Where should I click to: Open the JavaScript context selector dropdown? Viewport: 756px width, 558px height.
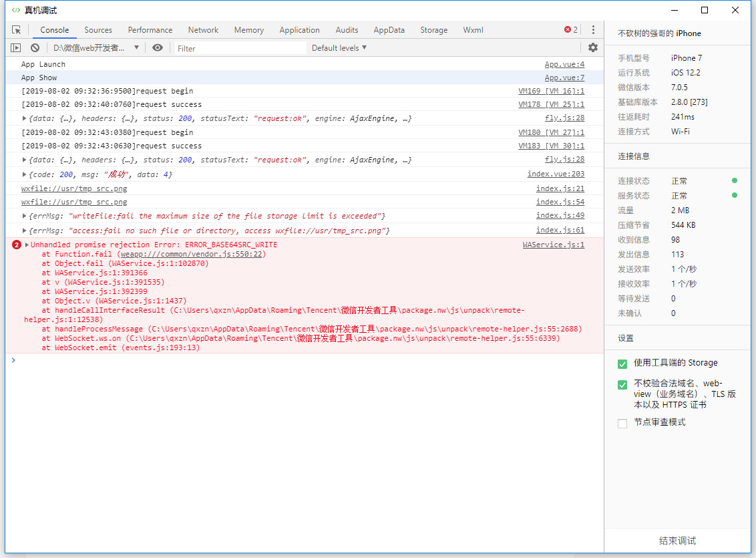96,48
